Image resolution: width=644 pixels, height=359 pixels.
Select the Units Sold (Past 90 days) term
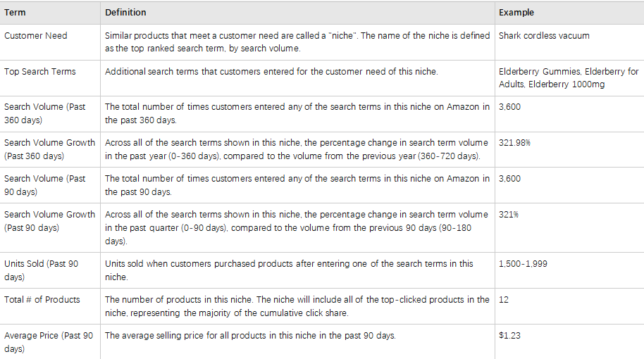coord(42,270)
